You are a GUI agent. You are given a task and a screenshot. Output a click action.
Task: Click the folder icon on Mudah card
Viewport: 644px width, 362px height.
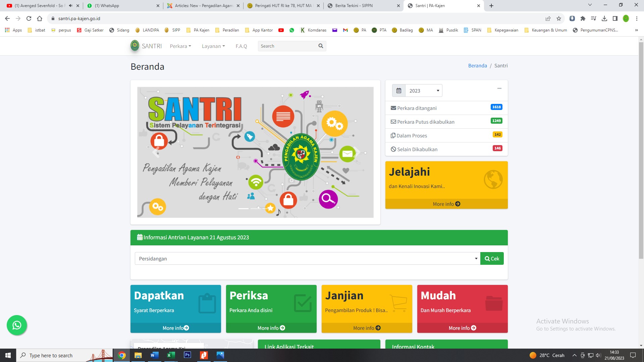coord(494,303)
